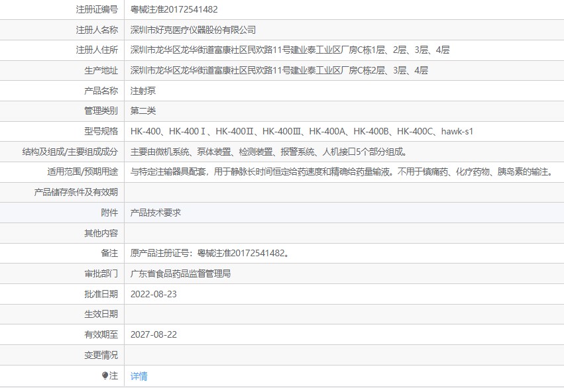Click the 适用范围/预期用途 label

(83, 172)
